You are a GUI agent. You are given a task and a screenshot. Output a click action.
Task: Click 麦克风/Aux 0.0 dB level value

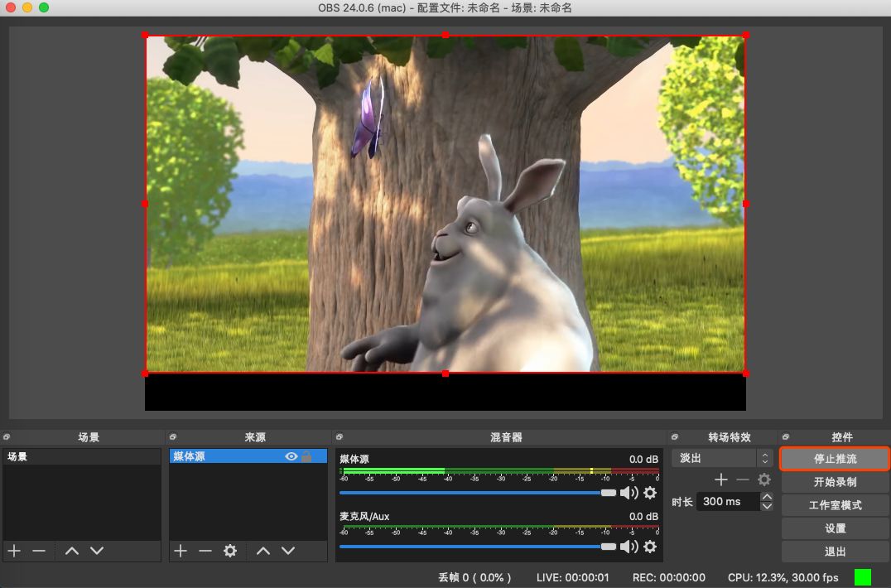pos(643,517)
